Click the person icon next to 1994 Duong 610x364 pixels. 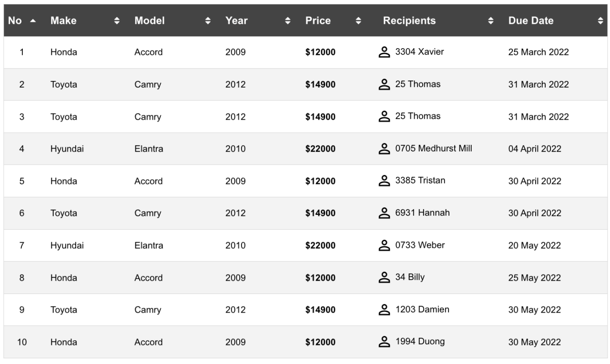coord(384,342)
